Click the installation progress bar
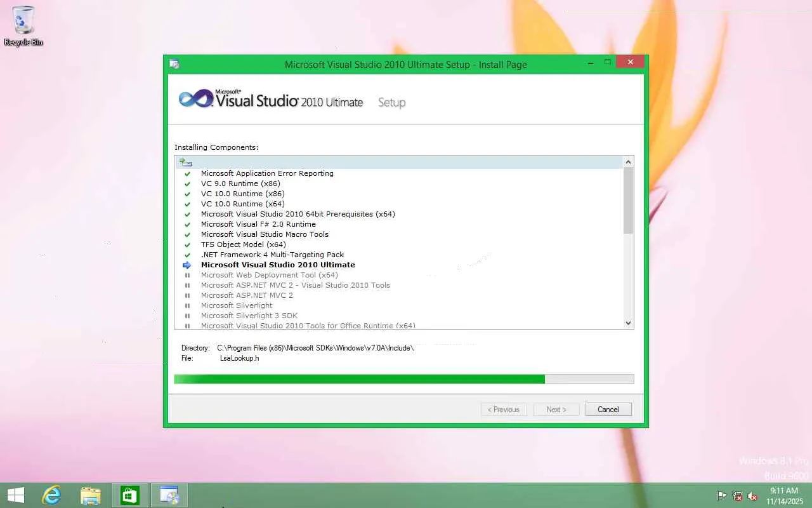 (x=404, y=379)
